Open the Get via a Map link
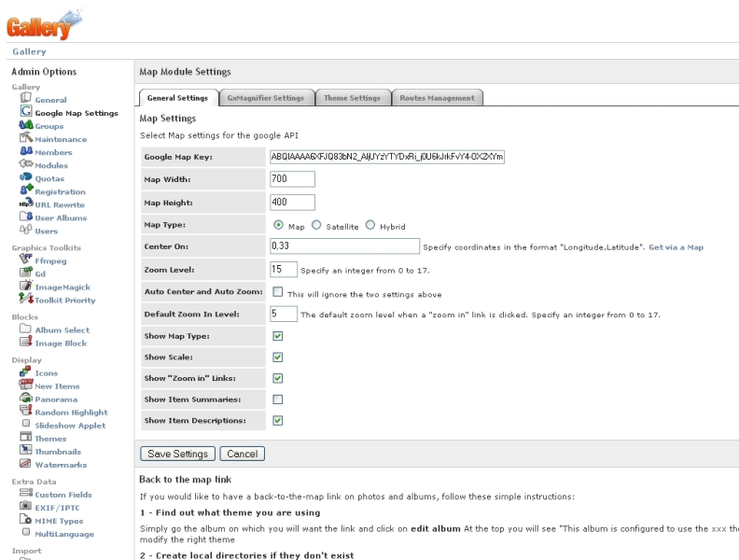 tap(676, 247)
